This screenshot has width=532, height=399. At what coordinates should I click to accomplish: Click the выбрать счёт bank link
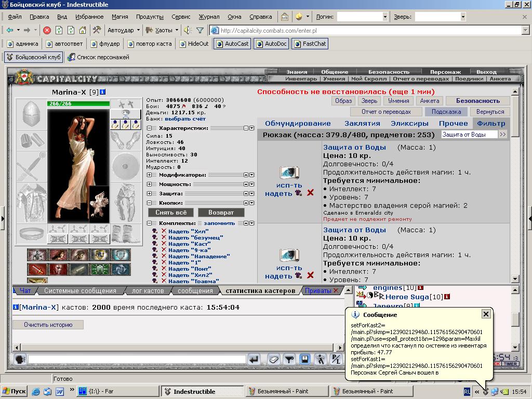[185, 119]
